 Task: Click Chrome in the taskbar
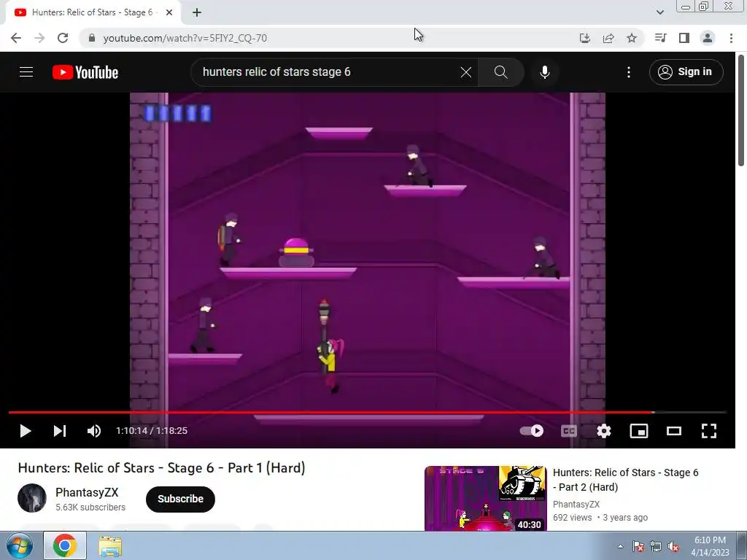click(x=65, y=545)
